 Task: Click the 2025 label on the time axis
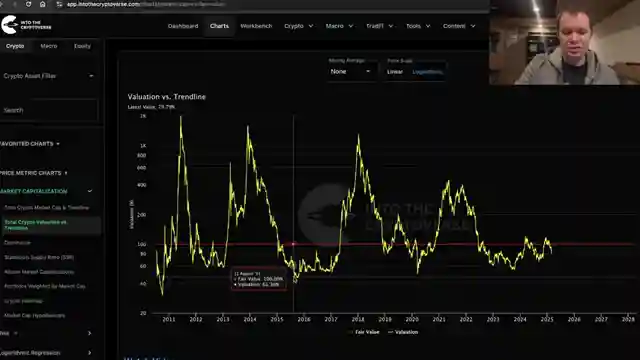(x=547, y=320)
